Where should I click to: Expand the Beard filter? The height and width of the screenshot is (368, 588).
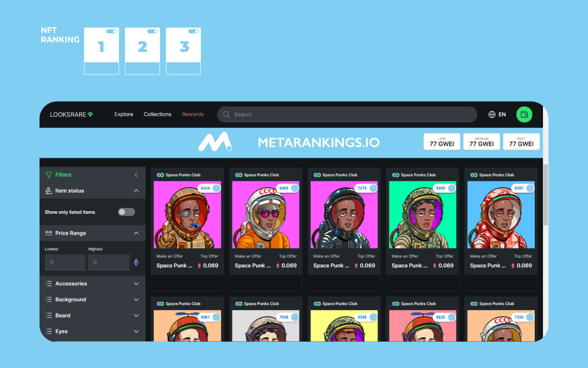point(136,316)
